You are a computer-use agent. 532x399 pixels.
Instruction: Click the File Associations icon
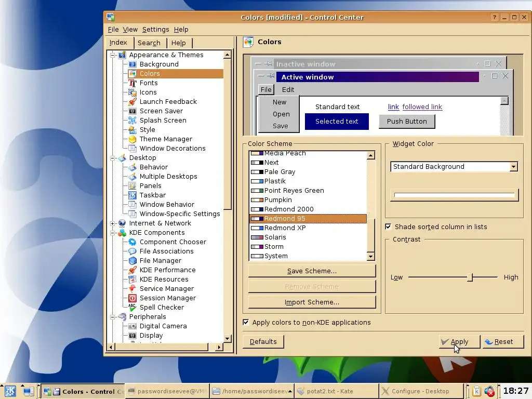point(132,251)
